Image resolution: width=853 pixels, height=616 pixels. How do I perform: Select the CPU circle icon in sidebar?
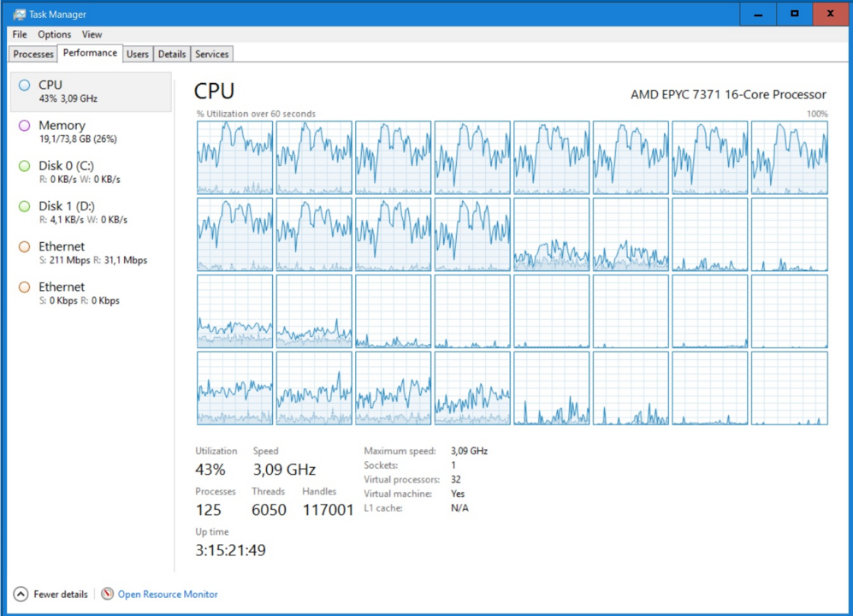point(24,85)
